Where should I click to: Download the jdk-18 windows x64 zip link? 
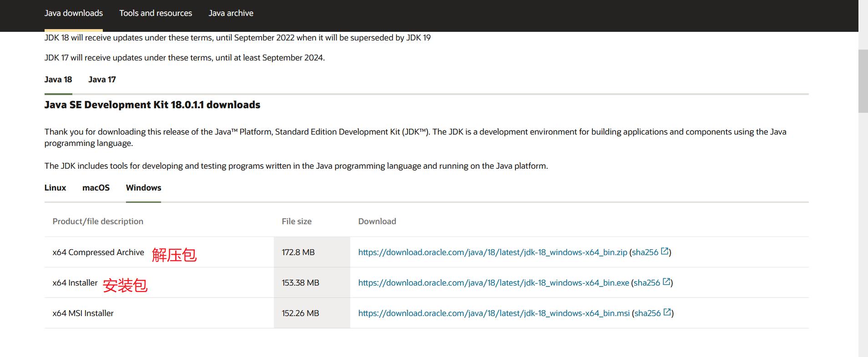tap(493, 252)
